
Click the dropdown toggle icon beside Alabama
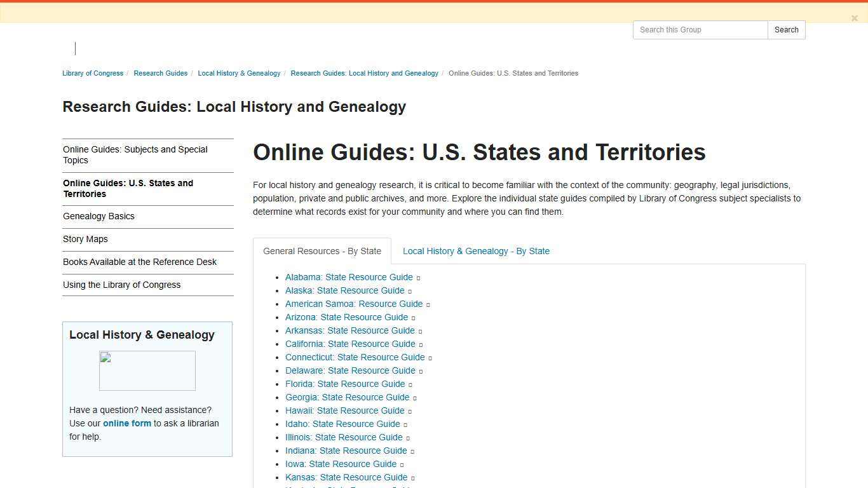(x=418, y=278)
